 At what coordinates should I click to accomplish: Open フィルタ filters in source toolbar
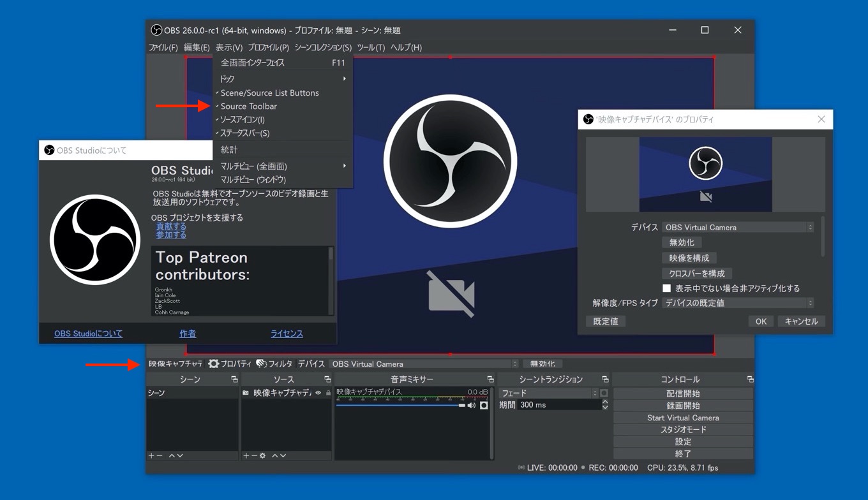pyautogui.click(x=274, y=364)
